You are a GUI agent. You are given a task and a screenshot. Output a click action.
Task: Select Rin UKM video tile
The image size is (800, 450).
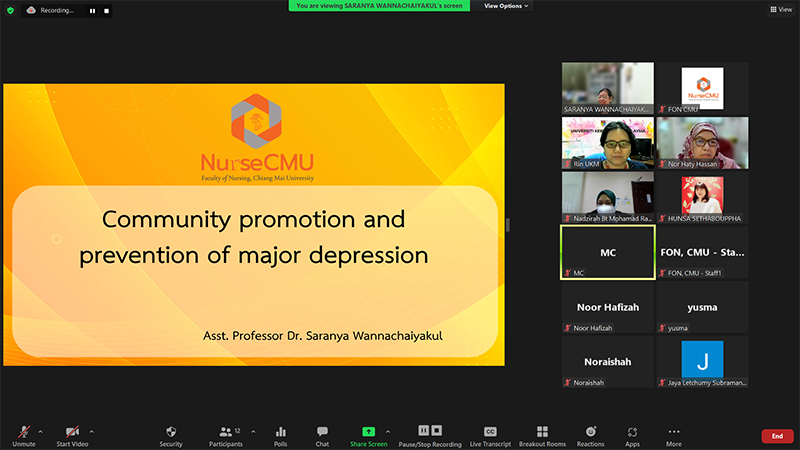click(x=608, y=143)
